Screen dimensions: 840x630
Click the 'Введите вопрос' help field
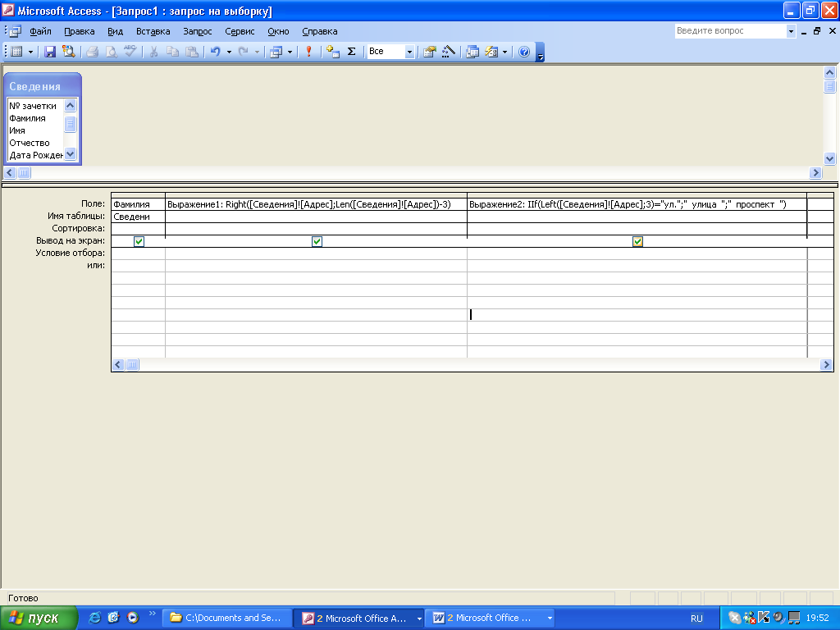730,31
